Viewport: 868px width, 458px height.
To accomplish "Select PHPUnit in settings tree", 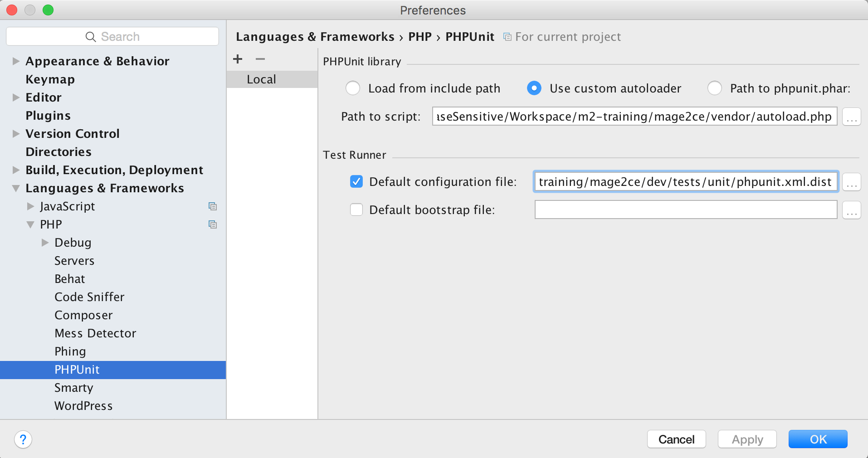I will tap(113, 370).
